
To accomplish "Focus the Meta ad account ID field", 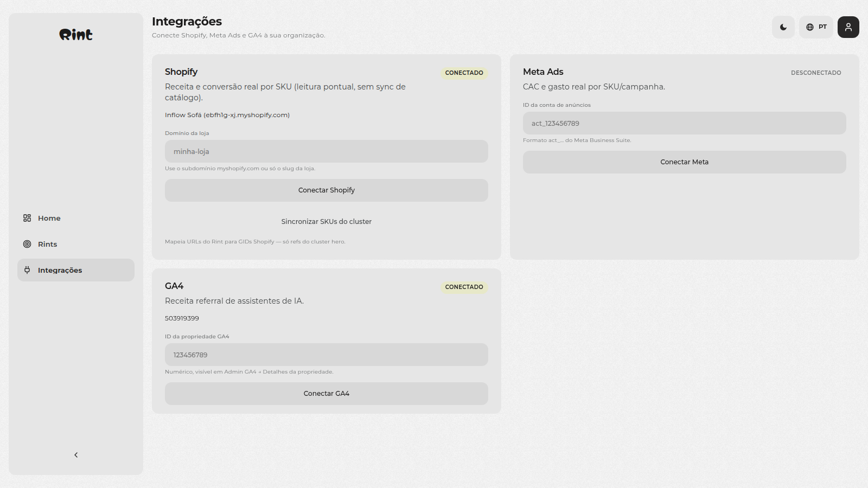I will tap(685, 123).
